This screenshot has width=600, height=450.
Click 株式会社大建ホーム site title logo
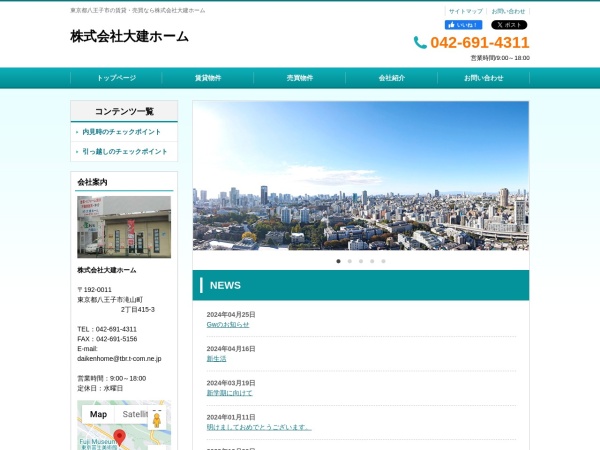tap(129, 37)
